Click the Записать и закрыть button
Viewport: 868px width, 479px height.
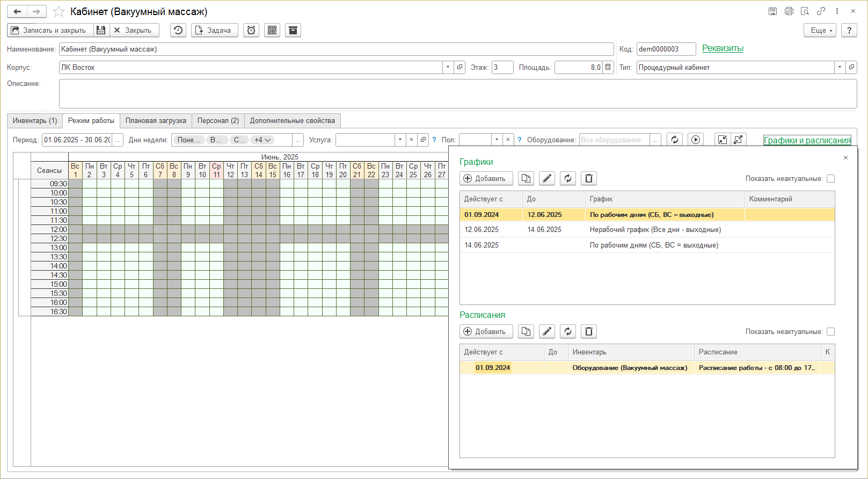[49, 31]
